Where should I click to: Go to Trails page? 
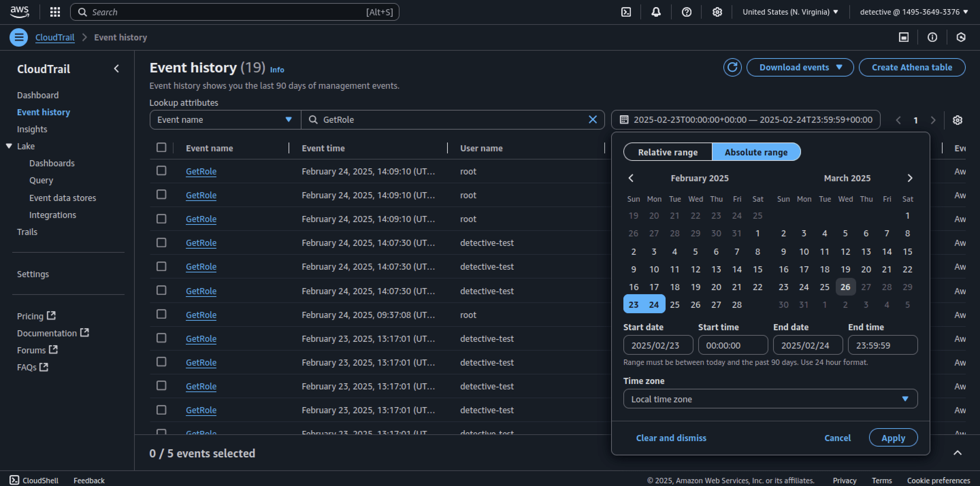coord(27,232)
